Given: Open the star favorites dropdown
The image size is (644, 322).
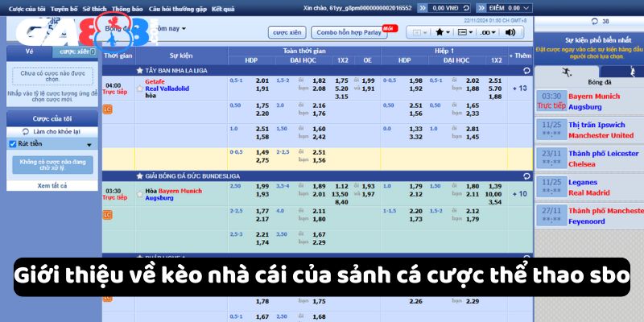Looking at the screenshot, I should point(443,32).
